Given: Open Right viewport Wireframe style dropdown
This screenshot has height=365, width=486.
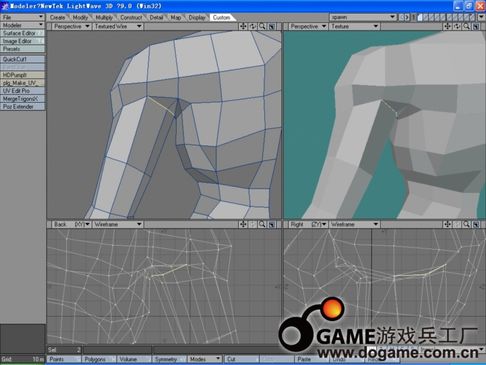Looking at the screenshot, I should [x=354, y=224].
